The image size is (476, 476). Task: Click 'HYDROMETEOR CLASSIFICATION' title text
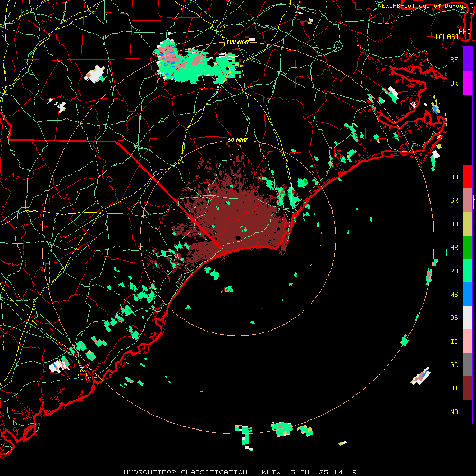click(186, 472)
